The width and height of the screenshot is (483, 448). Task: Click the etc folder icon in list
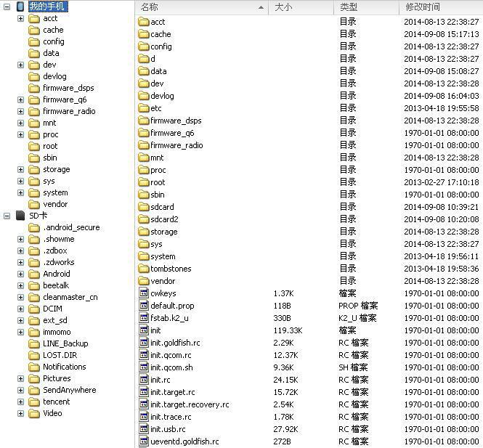click(x=144, y=108)
